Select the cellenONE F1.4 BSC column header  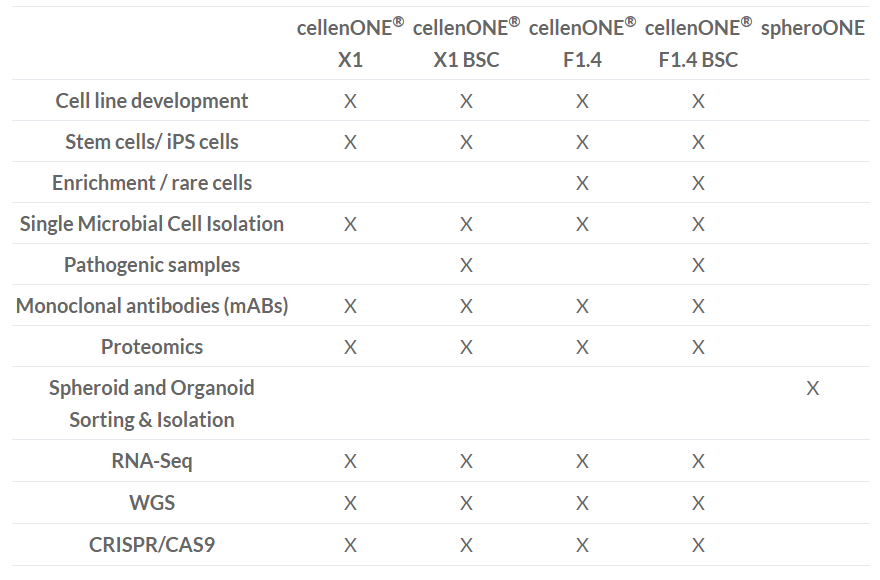(698, 43)
